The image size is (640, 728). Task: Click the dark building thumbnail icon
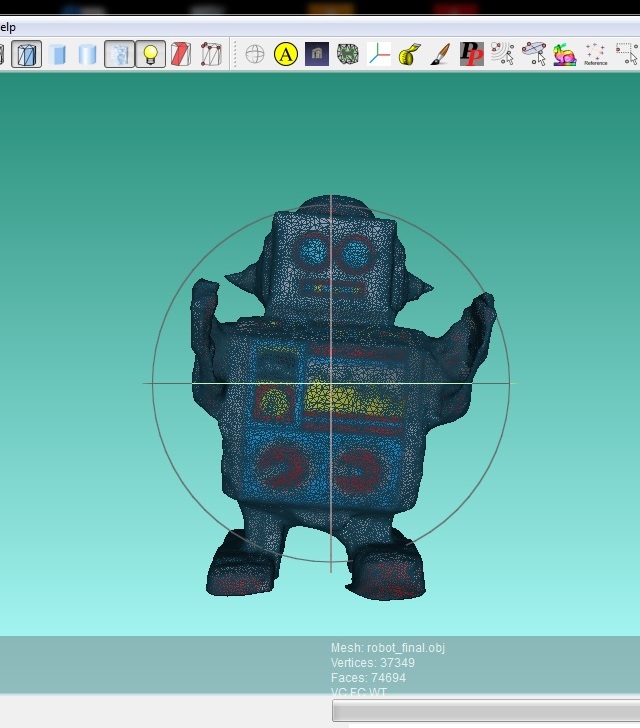click(x=316, y=54)
